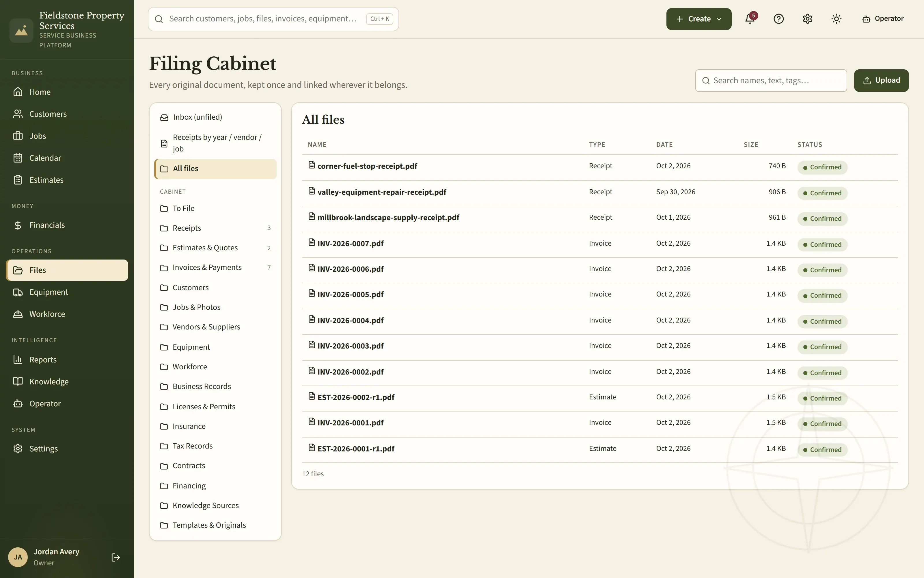The image size is (924, 578).
Task: Click the Workforce hard hat icon
Action: [x=18, y=314]
